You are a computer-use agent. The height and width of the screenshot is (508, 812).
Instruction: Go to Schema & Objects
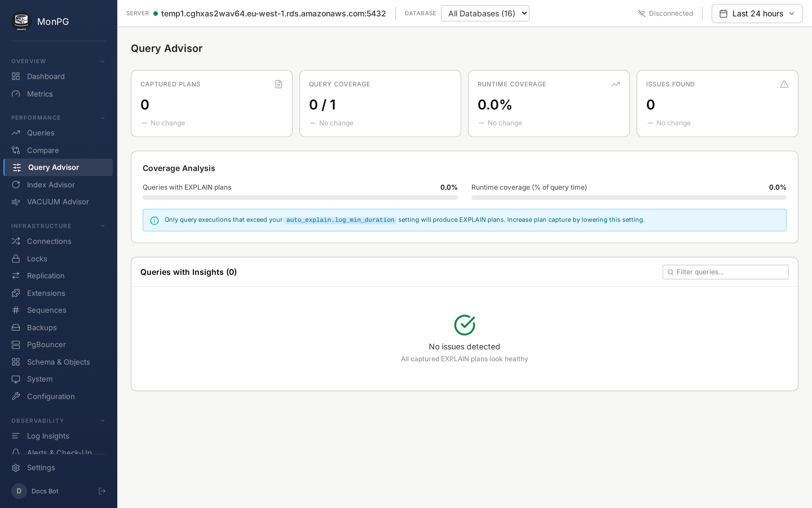[58, 362]
